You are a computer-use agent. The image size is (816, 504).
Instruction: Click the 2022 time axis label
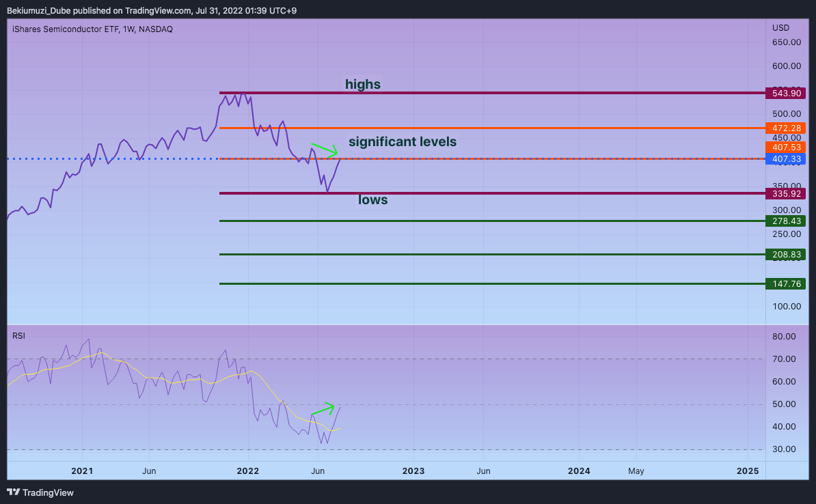pos(247,471)
